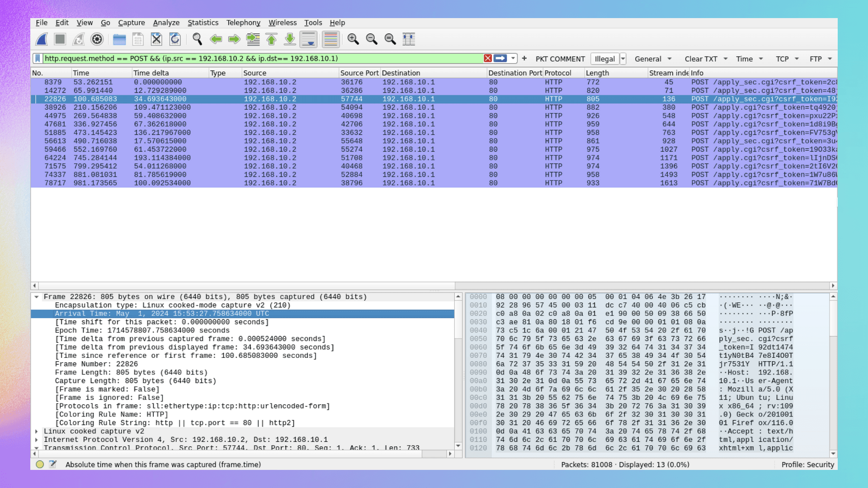Image resolution: width=868 pixels, height=488 pixels.
Task: Go to specified packet
Action: point(253,39)
